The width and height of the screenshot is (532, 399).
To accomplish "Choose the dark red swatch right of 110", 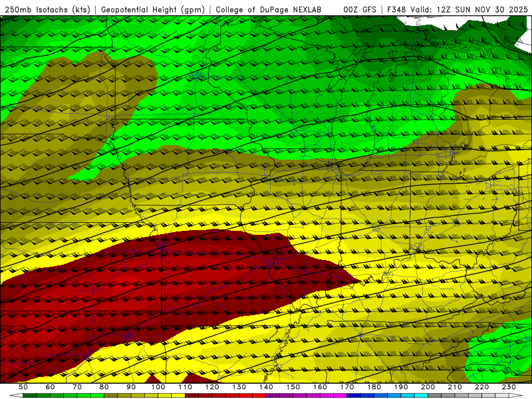I will pos(192,395).
